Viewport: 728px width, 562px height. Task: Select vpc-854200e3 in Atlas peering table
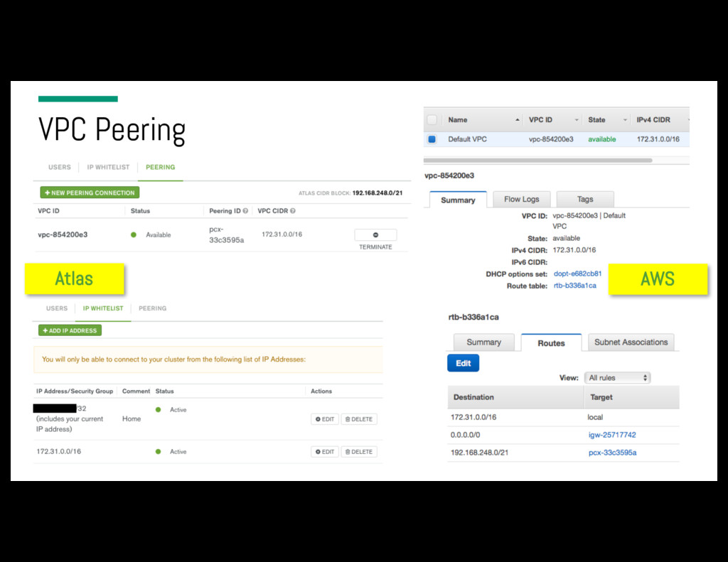(63, 234)
